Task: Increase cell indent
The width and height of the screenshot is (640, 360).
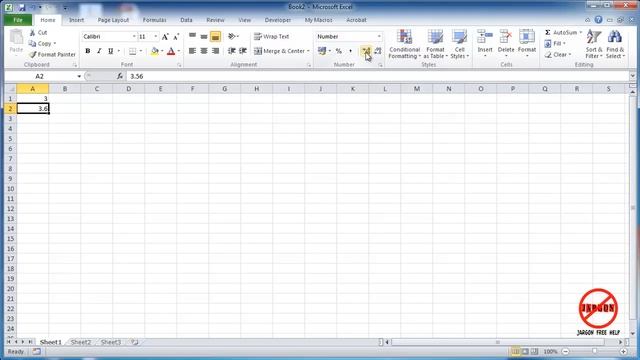Action: point(243,51)
